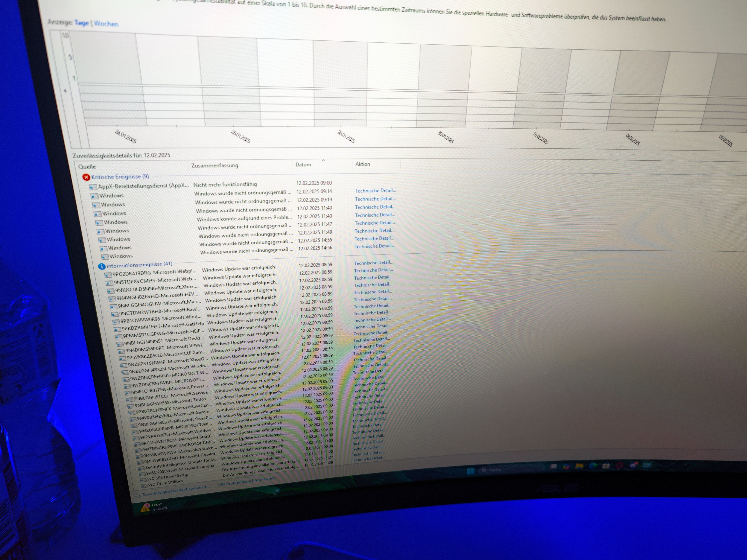The image size is (747, 560).
Task: Click the Zuverlässigkeitsverlauf speichern document icon
Action: (137, 495)
